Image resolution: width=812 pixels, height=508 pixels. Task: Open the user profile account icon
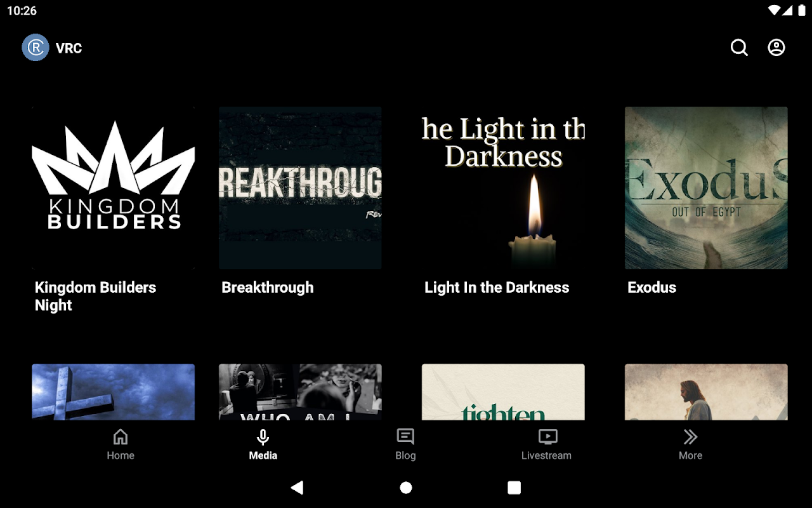click(x=776, y=48)
